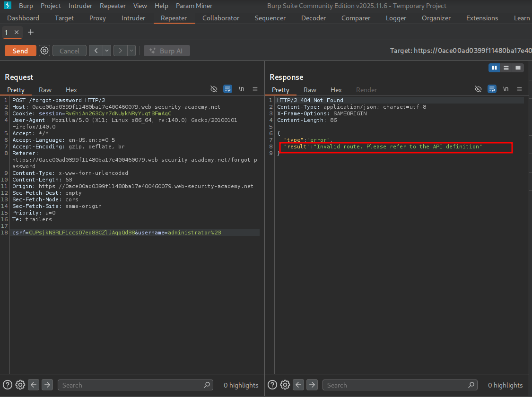
Task: Go to previous search match in Response
Action: click(298, 385)
